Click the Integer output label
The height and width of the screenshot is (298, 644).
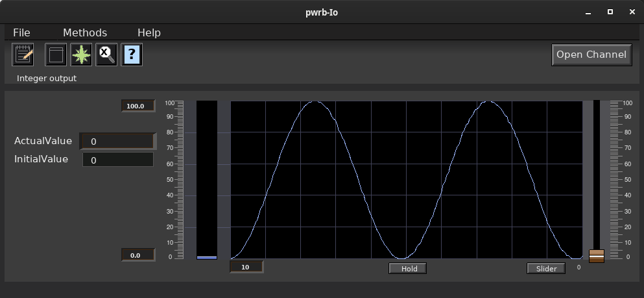pos(47,78)
